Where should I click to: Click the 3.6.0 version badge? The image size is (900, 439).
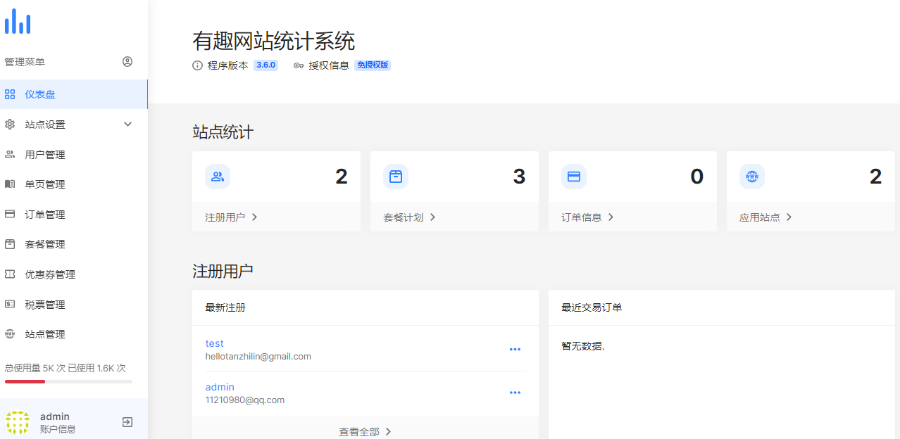point(266,65)
